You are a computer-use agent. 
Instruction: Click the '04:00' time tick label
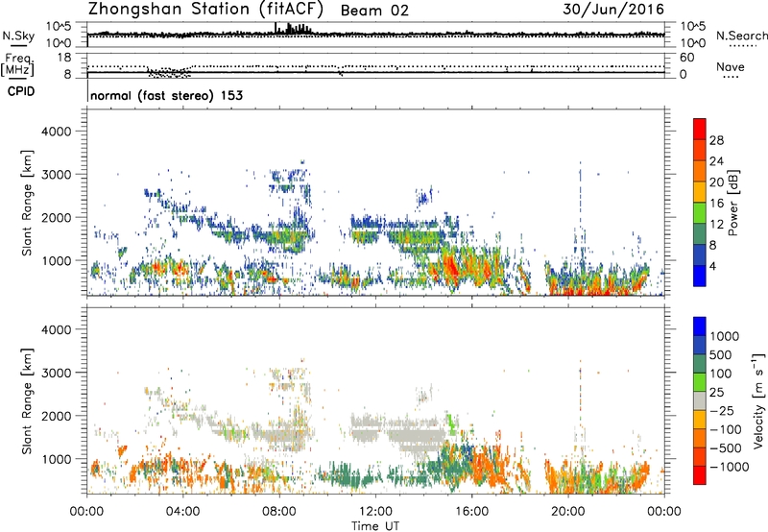click(182, 512)
